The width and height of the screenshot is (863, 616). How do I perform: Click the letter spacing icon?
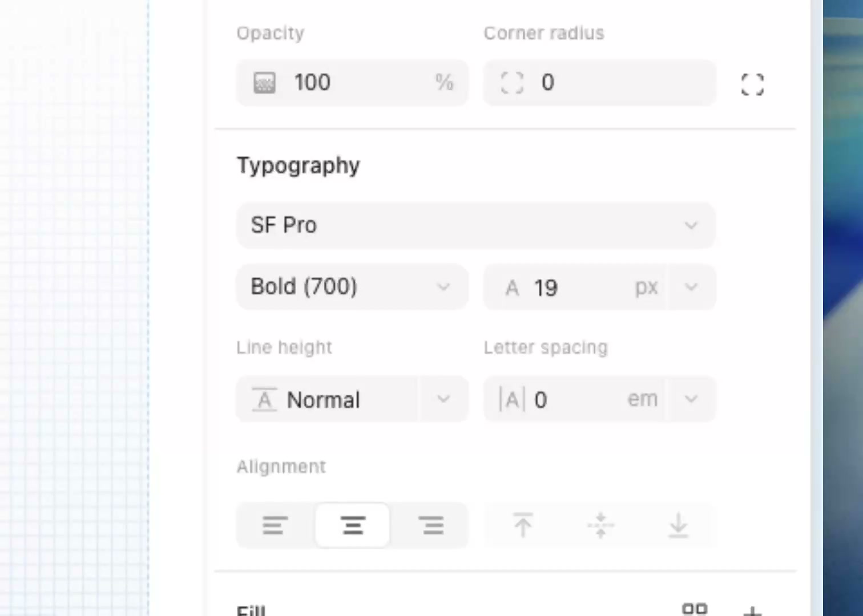tap(511, 399)
